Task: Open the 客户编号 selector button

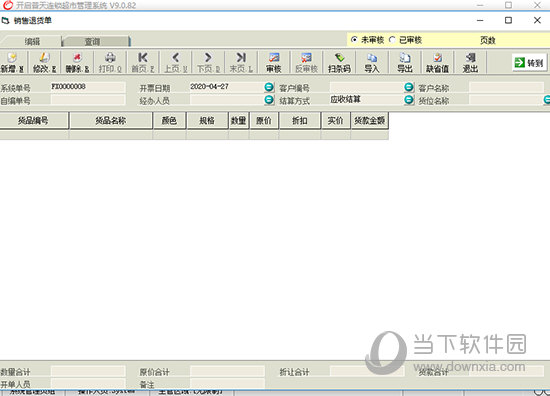Action: pyautogui.click(x=409, y=87)
